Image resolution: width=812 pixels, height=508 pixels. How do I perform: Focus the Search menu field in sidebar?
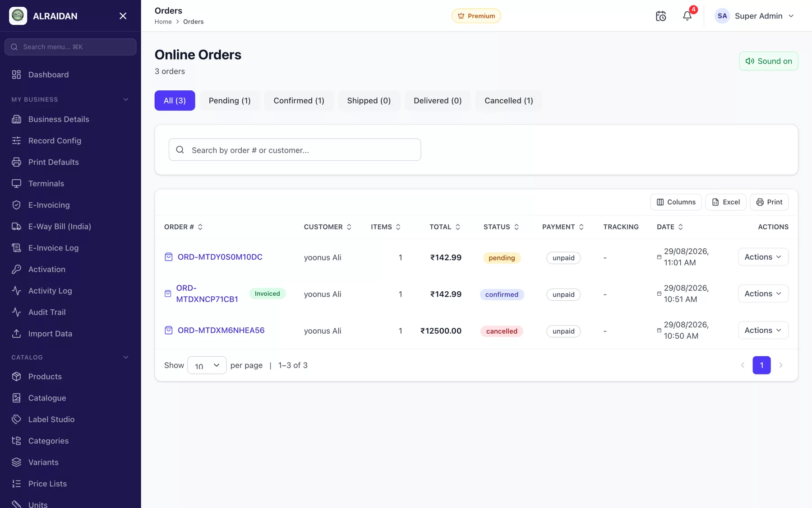70,47
